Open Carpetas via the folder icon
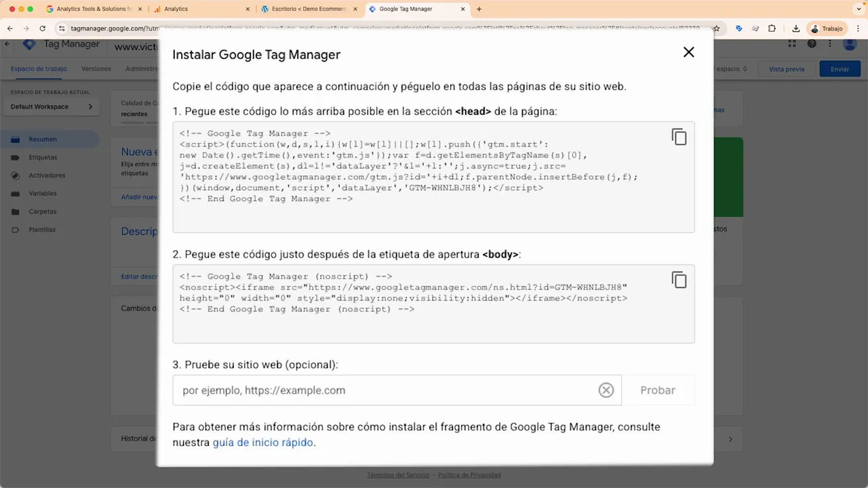The height and width of the screenshot is (488, 868). (15, 211)
